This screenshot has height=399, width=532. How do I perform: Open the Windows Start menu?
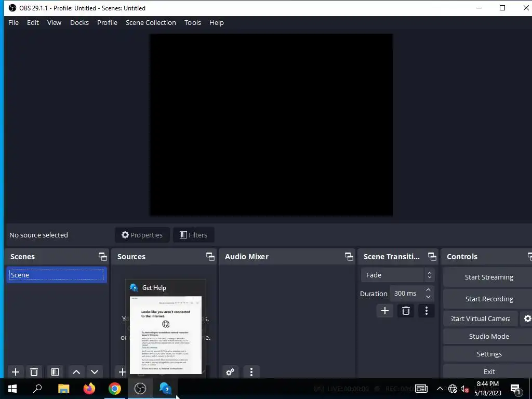[12, 389]
